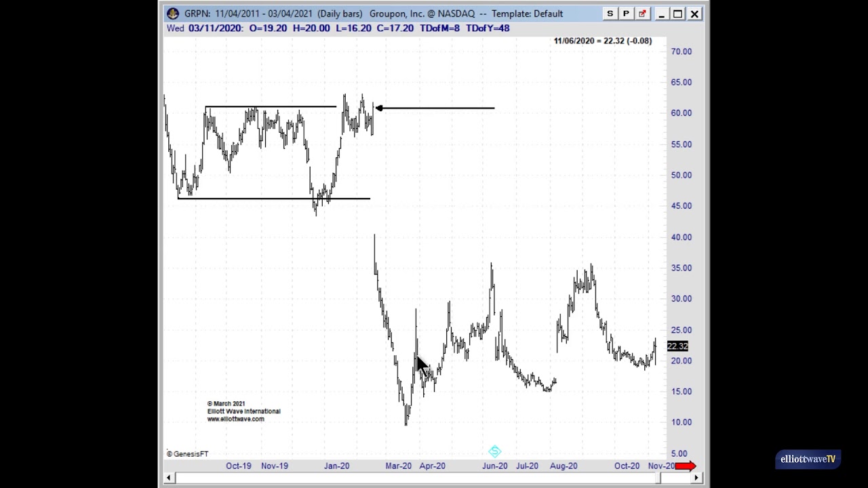Click the small diamond marker above Jun-20

pyautogui.click(x=494, y=452)
